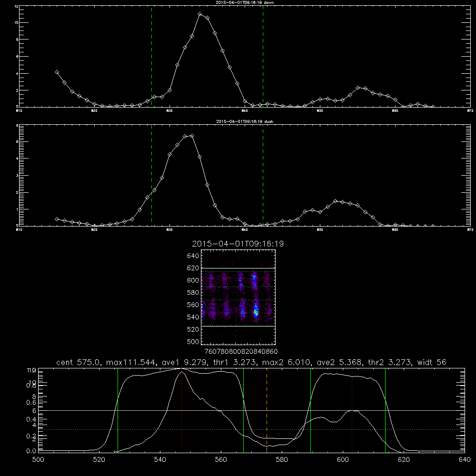The image size is (476, 476).
Task: Pick the first leftmost diamond marker in dawn plot
Action: (57, 72)
